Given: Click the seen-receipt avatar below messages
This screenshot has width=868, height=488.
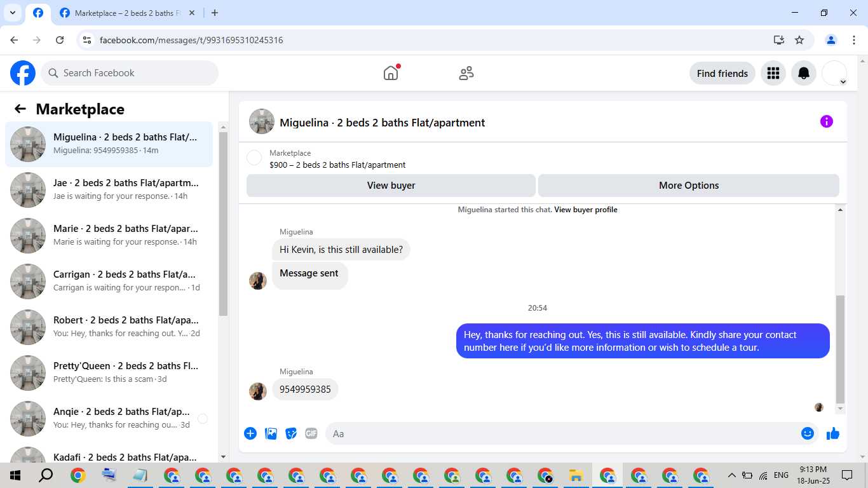Looking at the screenshot, I should click(x=819, y=407).
